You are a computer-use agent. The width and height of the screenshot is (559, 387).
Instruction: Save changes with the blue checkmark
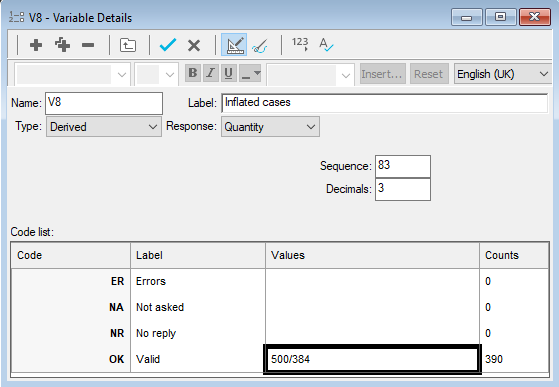[x=168, y=45]
